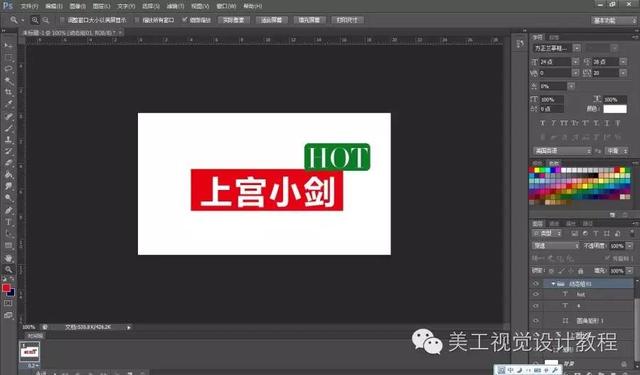
Task: Open font family dropdown in Character panel
Action: pos(577,48)
